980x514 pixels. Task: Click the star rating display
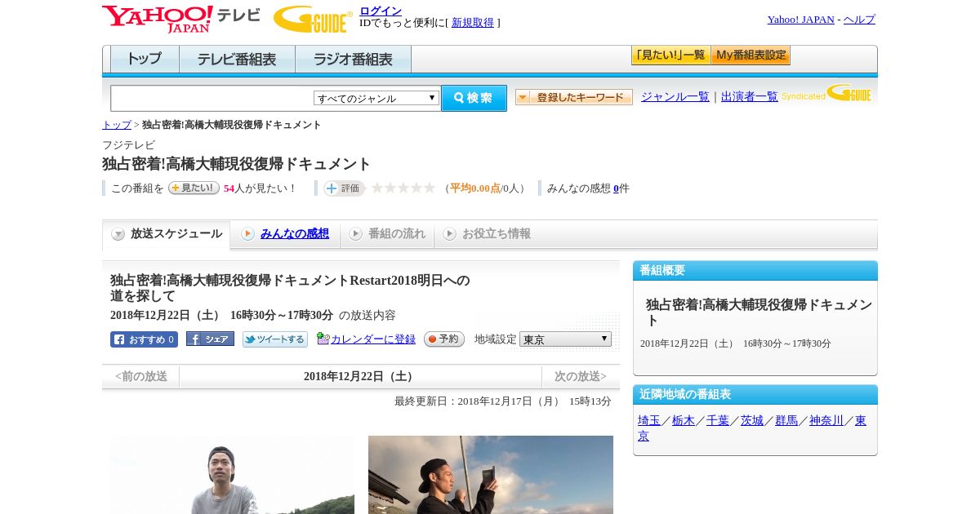coord(403,188)
